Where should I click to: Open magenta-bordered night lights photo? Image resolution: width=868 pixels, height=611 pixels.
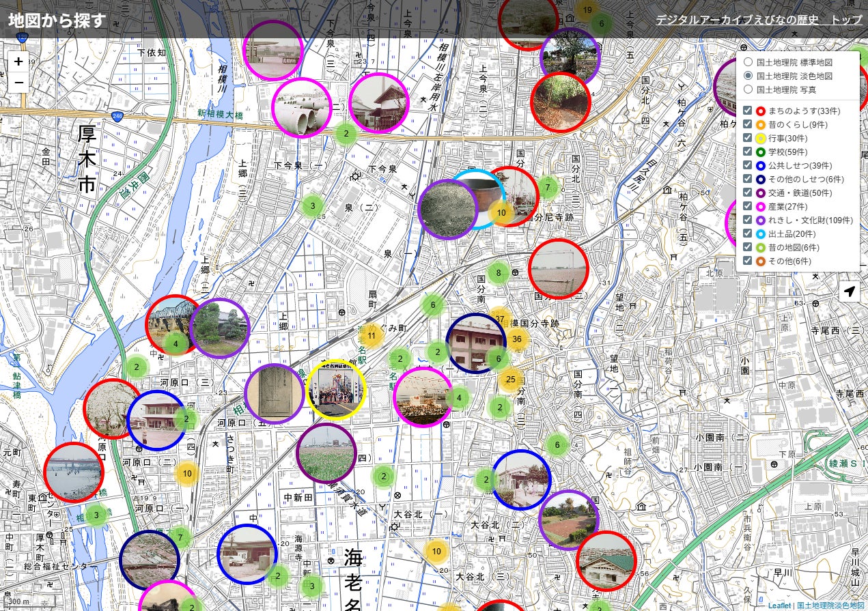423,397
